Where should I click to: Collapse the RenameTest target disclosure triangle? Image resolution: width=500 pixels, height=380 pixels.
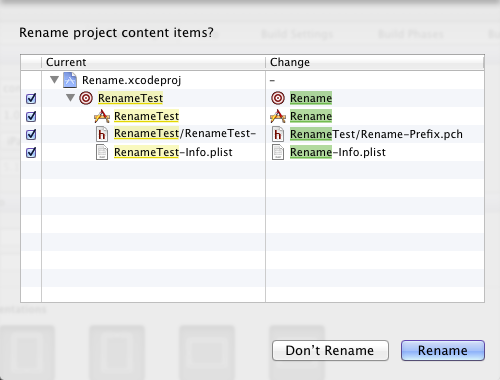pyautogui.click(x=70, y=98)
